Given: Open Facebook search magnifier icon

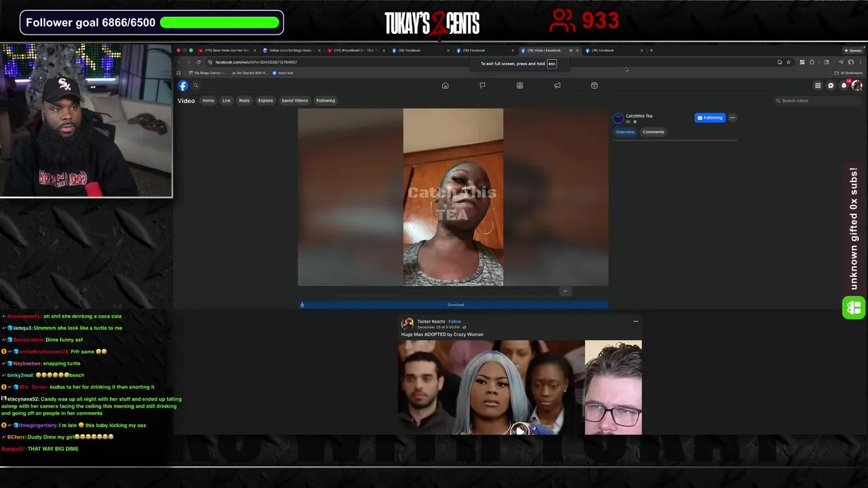Looking at the screenshot, I should click(x=196, y=85).
